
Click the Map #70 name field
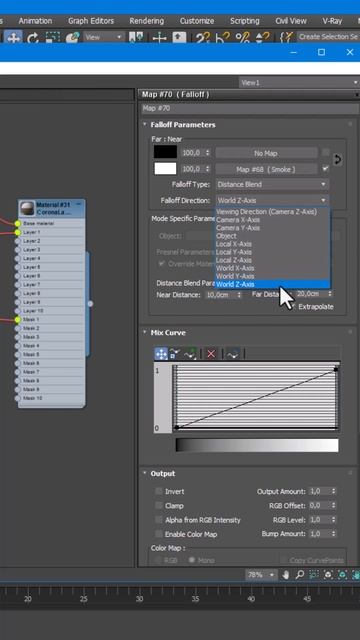pyautogui.click(x=249, y=109)
